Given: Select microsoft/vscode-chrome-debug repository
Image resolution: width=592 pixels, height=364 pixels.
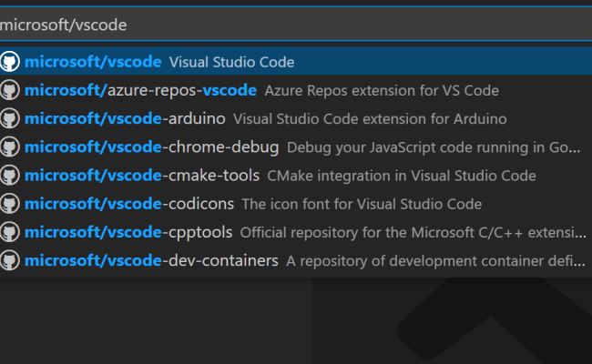Looking at the screenshot, I should coord(152,147).
